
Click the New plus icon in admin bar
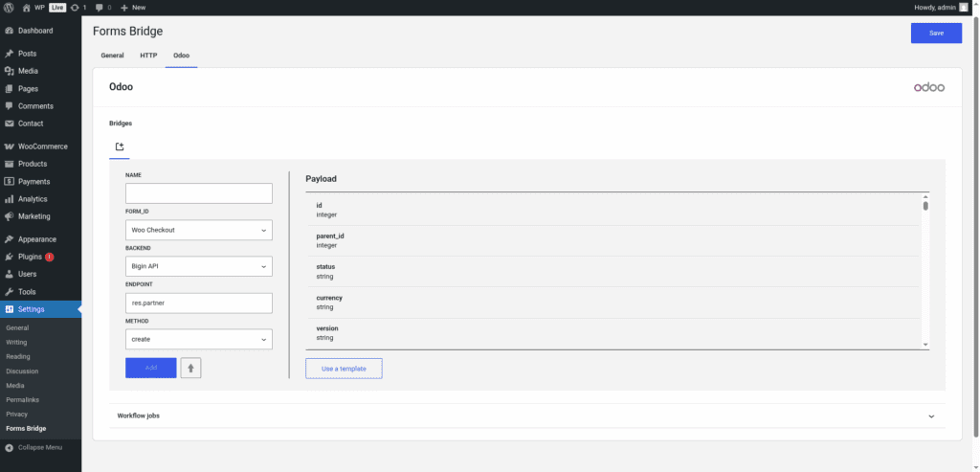click(x=123, y=8)
